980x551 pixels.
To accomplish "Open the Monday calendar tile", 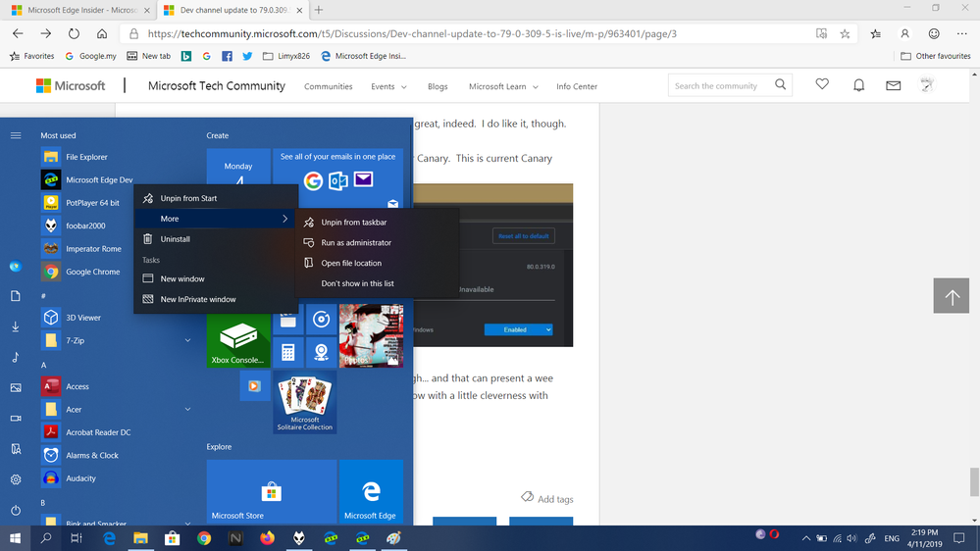I will pos(238,168).
